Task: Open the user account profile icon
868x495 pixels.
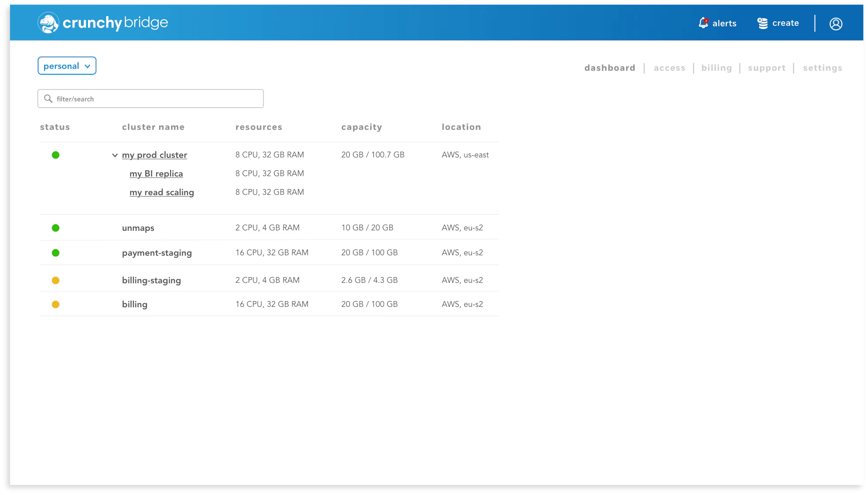Action: click(x=836, y=24)
